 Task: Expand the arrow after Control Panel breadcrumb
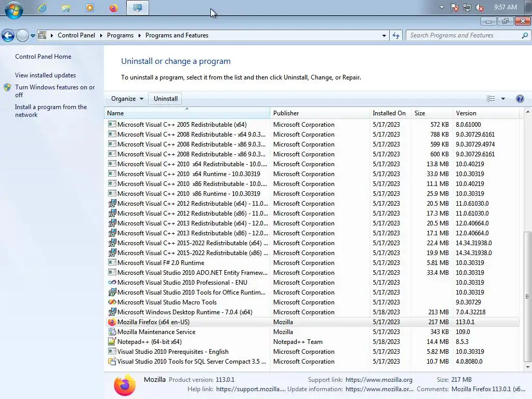101,35
